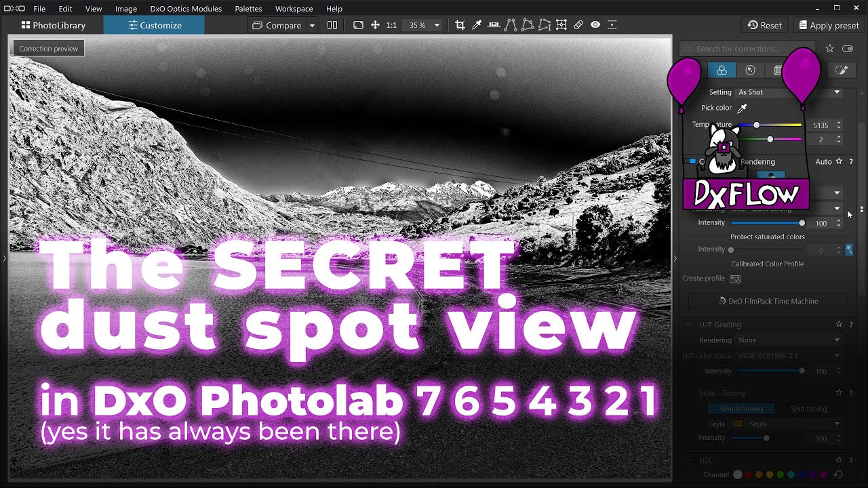Reset HSL channel arrow icon

point(838,475)
